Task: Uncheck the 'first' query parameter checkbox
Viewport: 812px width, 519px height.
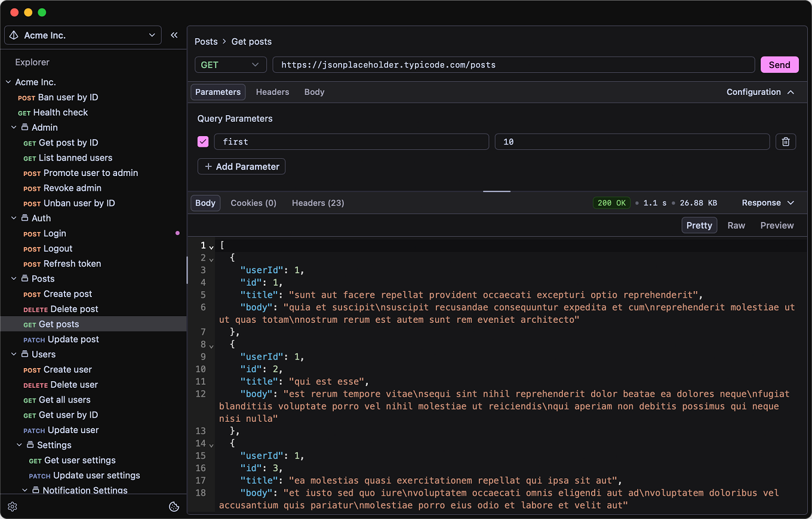Action: pos(203,141)
